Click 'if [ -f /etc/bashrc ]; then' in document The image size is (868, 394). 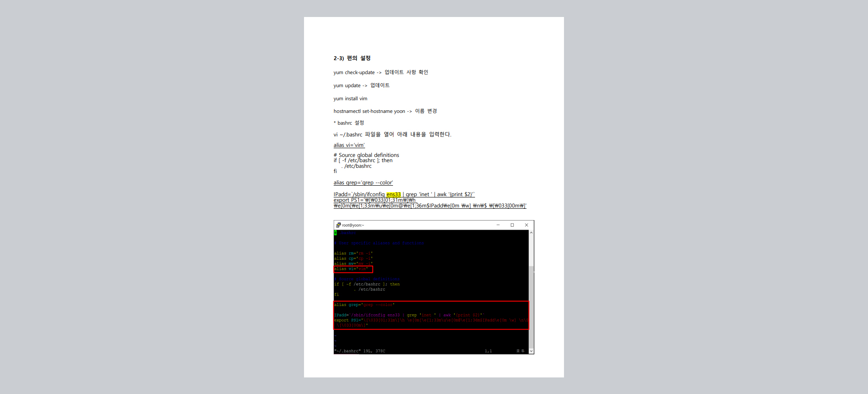click(x=363, y=160)
